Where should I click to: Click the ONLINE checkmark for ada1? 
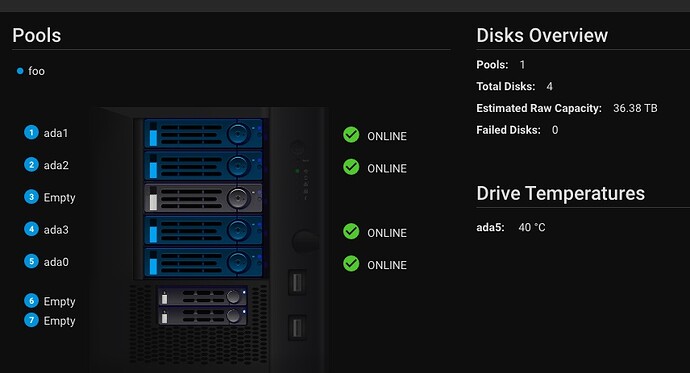(x=351, y=135)
